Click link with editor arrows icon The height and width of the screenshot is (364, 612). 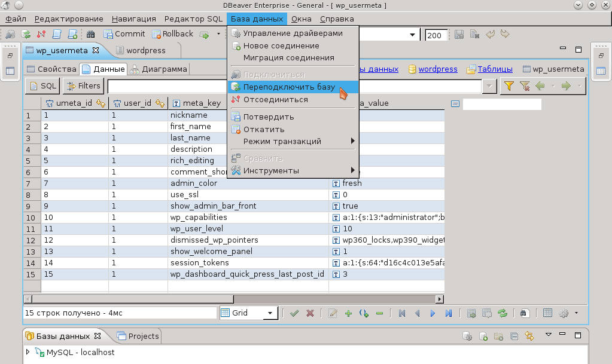point(529,336)
